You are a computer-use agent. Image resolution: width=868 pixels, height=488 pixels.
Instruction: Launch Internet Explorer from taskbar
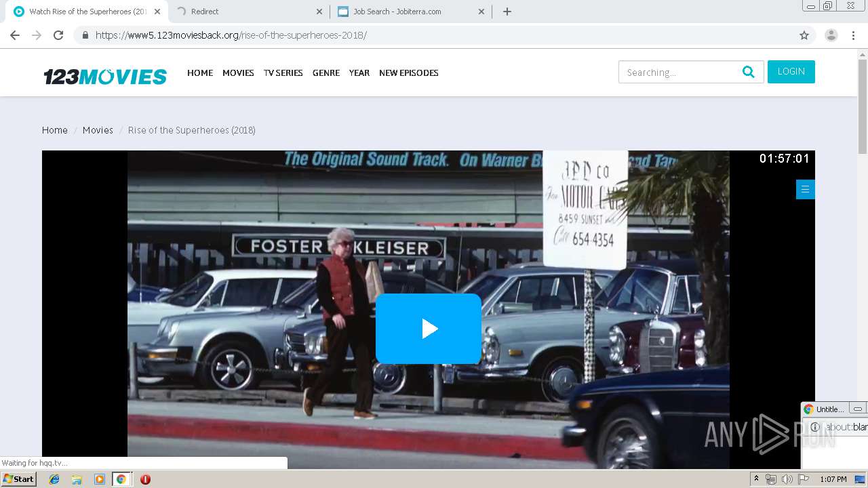[x=54, y=479]
